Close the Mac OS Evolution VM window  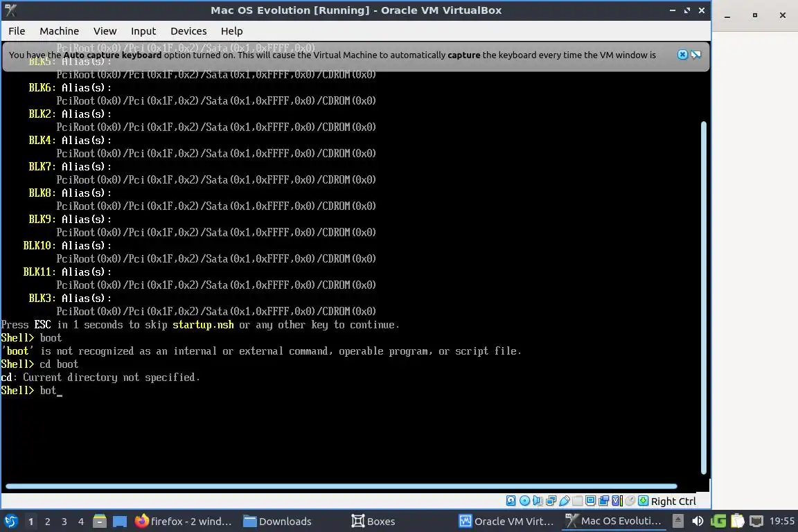pos(701,10)
